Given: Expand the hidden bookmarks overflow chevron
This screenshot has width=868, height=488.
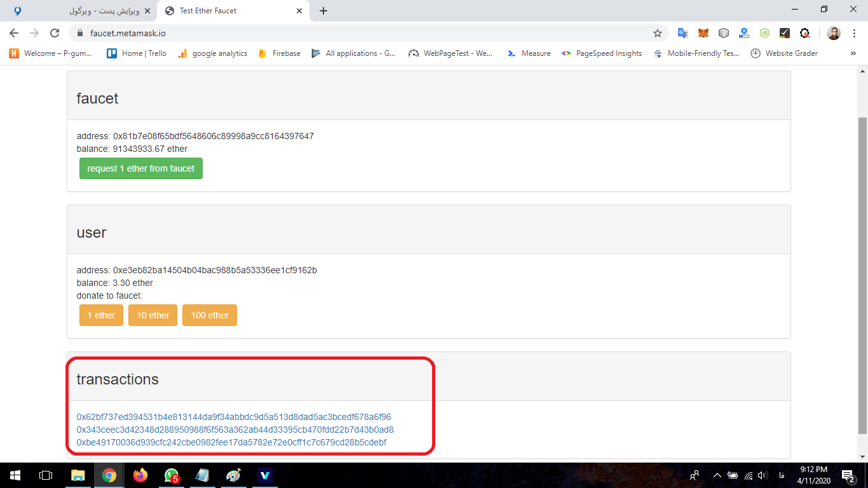Looking at the screenshot, I should 853,53.
